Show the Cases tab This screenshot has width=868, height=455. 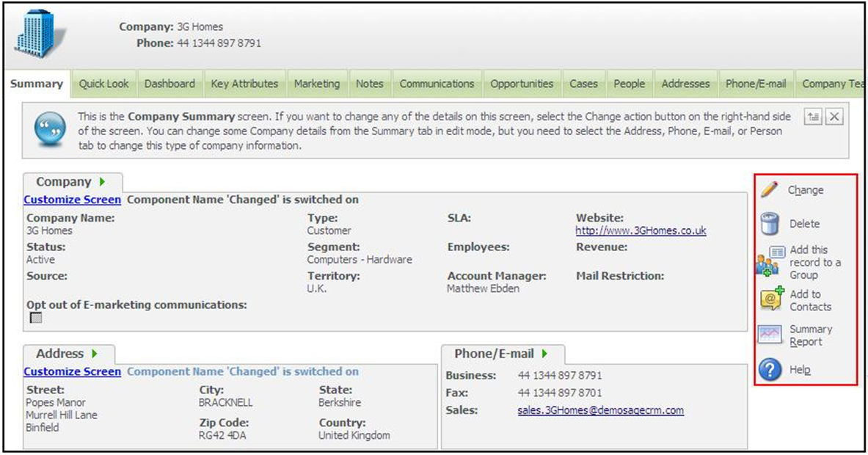click(x=584, y=84)
